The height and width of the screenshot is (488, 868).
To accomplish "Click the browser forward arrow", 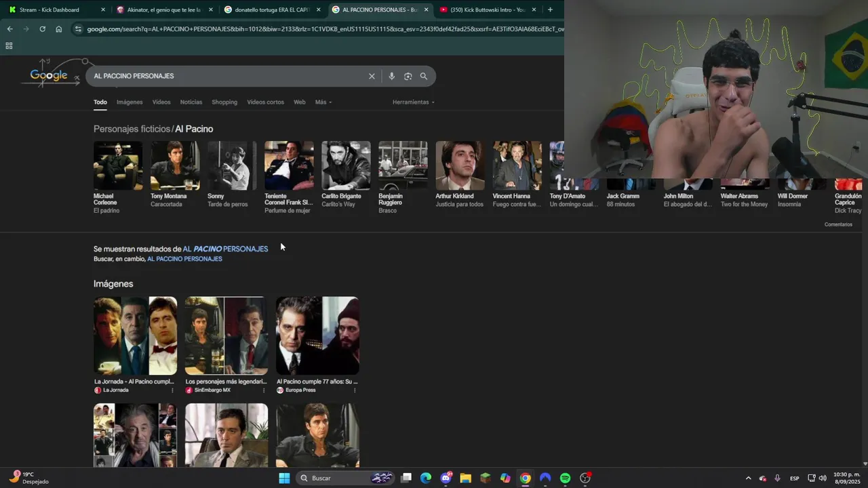I will coord(26,29).
